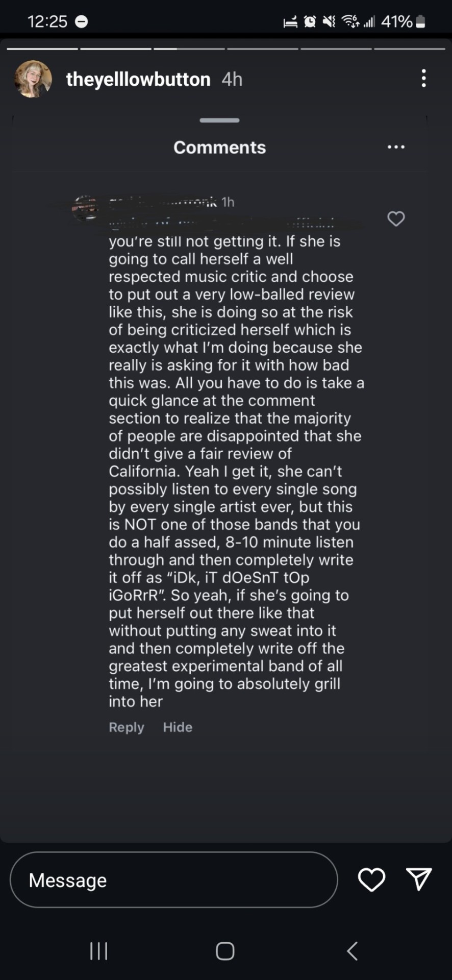Like the comment with the heart icon
The height and width of the screenshot is (980, 452).
[396, 219]
